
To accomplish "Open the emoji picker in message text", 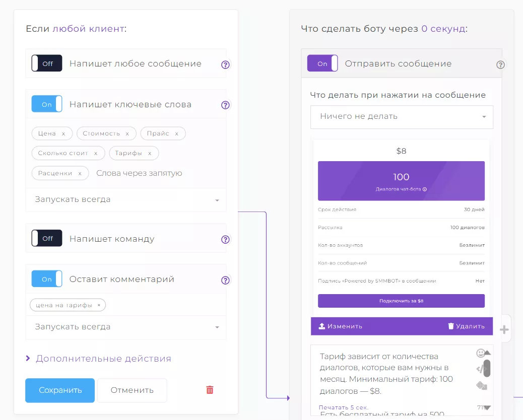I will (x=481, y=353).
